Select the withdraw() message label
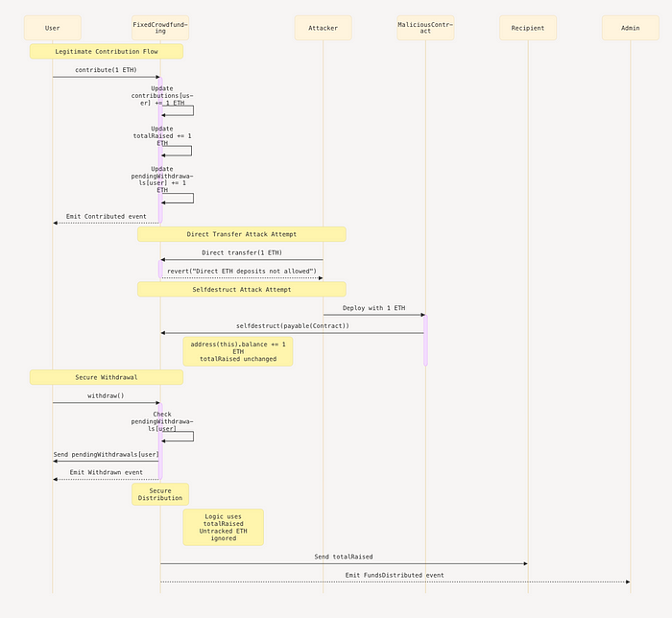The height and width of the screenshot is (618, 672). pyautogui.click(x=106, y=395)
